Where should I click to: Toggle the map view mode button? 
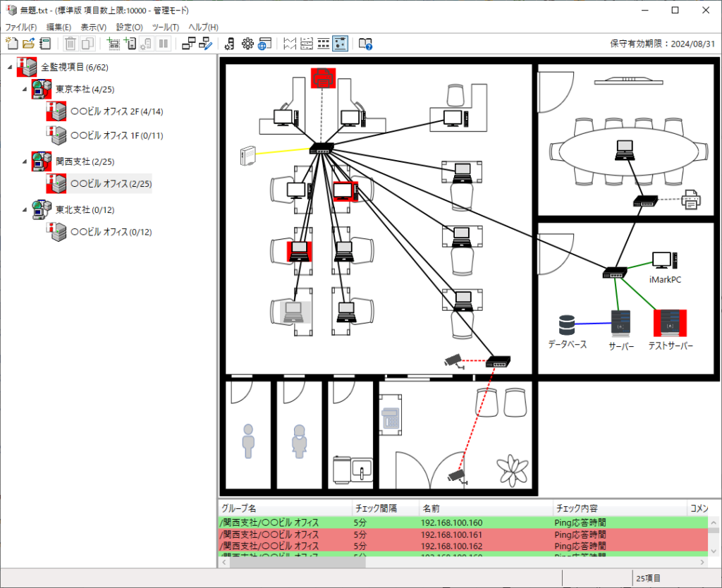click(x=340, y=44)
